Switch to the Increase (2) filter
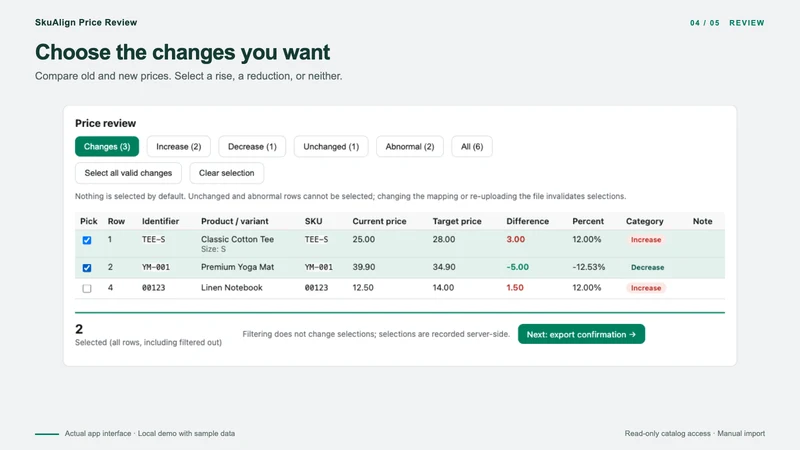The image size is (800, 450). pyautogui.click(x=179, y=146)
